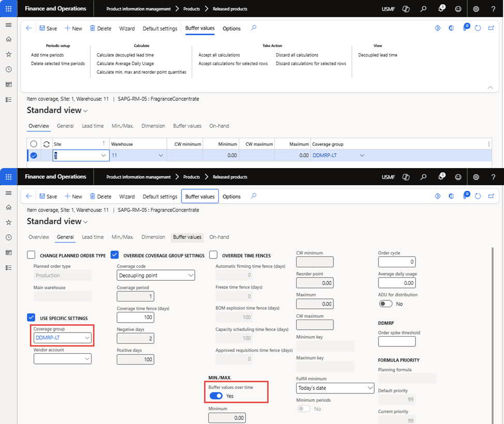Viewport: 504px width, 424px height.
Task: Click Released products breadcrumb in lower window
Action: [230, 177]
